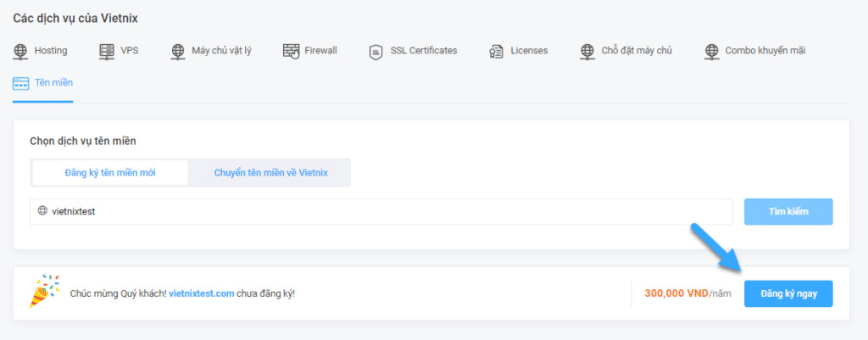868x340 pixels.
Task: Open the Combo khuyến mãi tab
Action: tap(754, 51)
